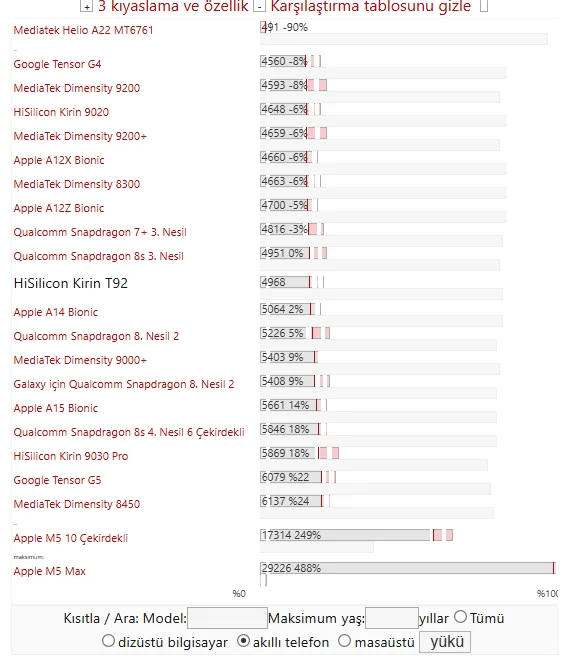Open Qualcomm Snapdragon 8s 3. Nesil link
Image resolution: width=571 pixels, height=672 pixels.
tap(99, 256)
